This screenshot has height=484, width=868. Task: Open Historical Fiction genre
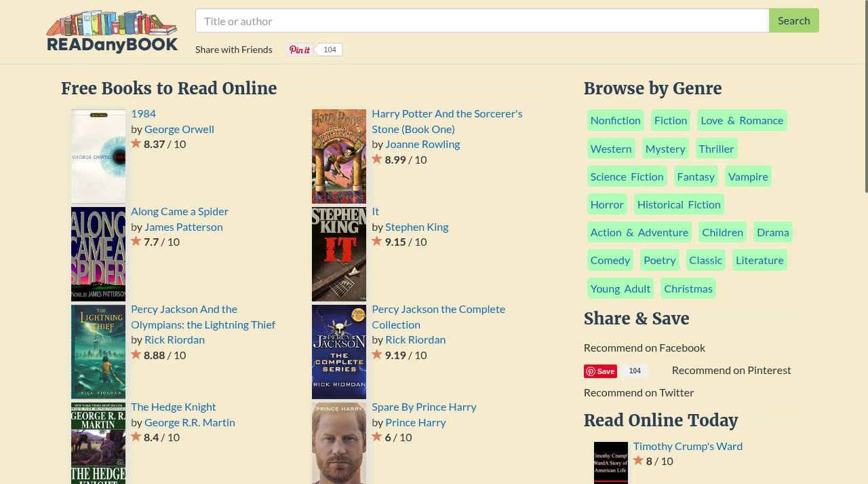[679, 204]
